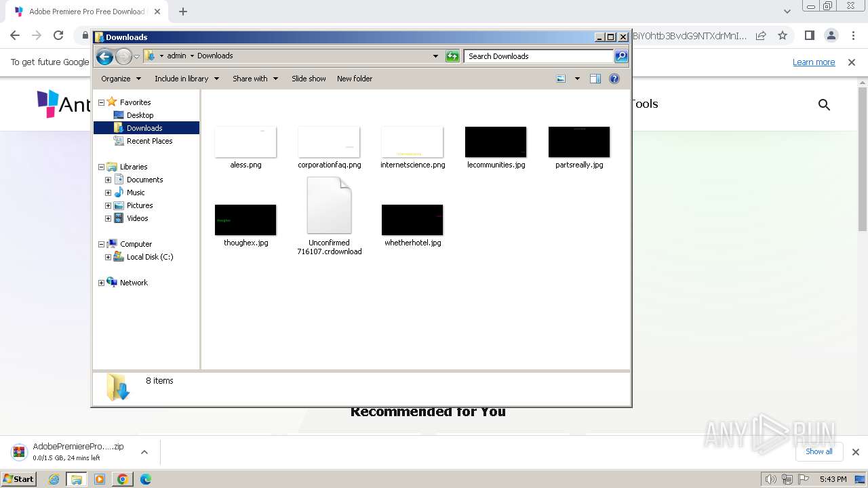The image size is (868, 488).
Task: Open Explorer help icon
Action: click(614, 79)
